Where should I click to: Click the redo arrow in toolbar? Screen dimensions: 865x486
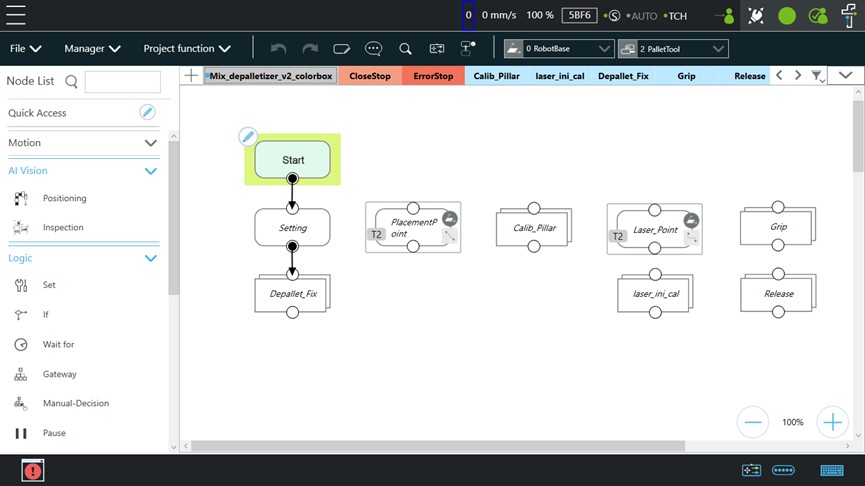pyautogui.click(x=310, y=49)
